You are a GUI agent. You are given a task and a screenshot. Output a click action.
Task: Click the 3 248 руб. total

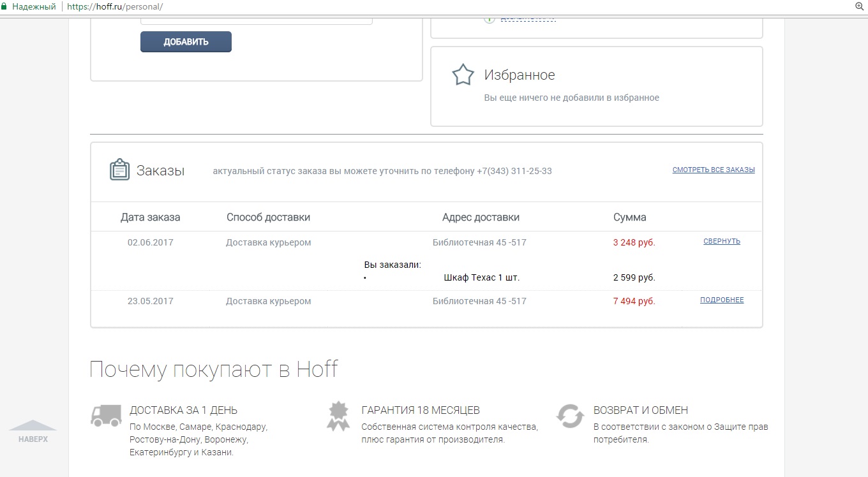pyautogui.click(x=634, y=242)
